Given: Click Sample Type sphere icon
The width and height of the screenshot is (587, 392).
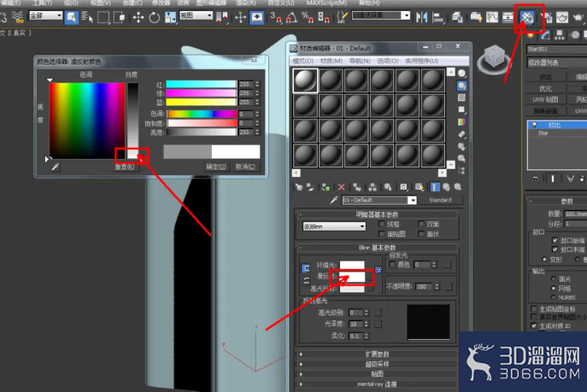Looking at the screenshot, I should [461, 73].
